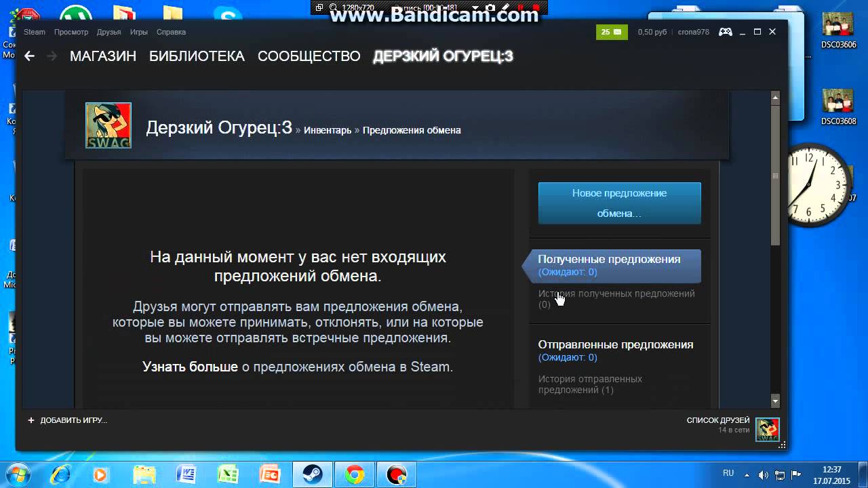Open the ДЕРЗКИЙ ОГУРЕЦ:3 profile tab
Screen dimensions: 868x488
pyautogui.click(x=443, y=56)
